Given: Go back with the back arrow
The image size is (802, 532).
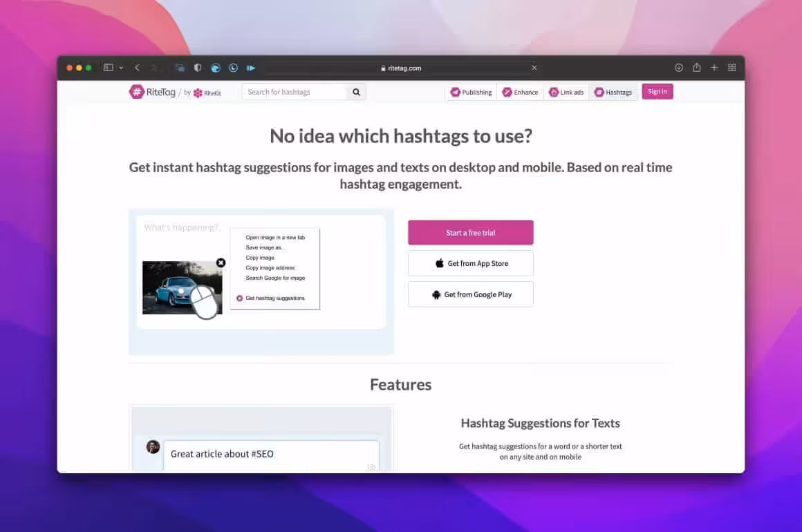Looking at the screenshot, I should click(137, 68).
